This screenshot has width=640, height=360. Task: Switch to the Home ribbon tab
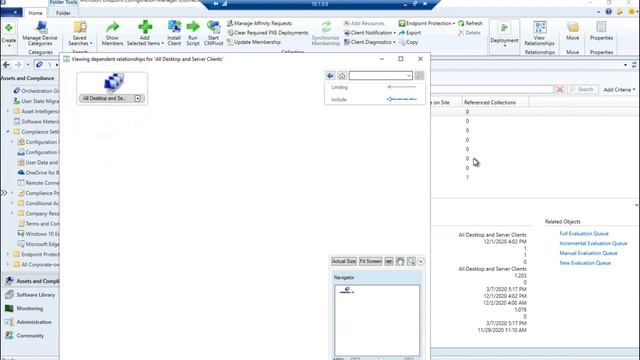36,13
